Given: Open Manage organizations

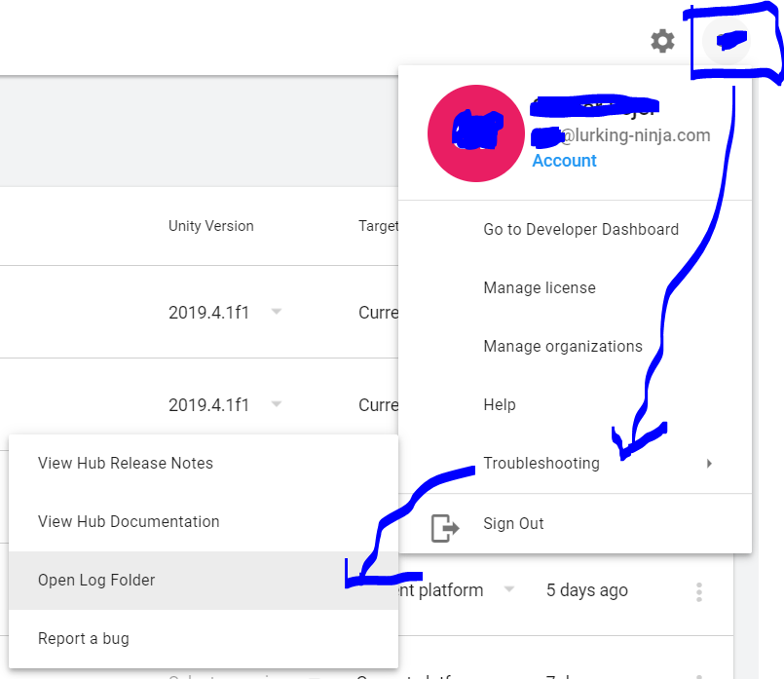Looking at the screenshot, I should pos(562,347).
